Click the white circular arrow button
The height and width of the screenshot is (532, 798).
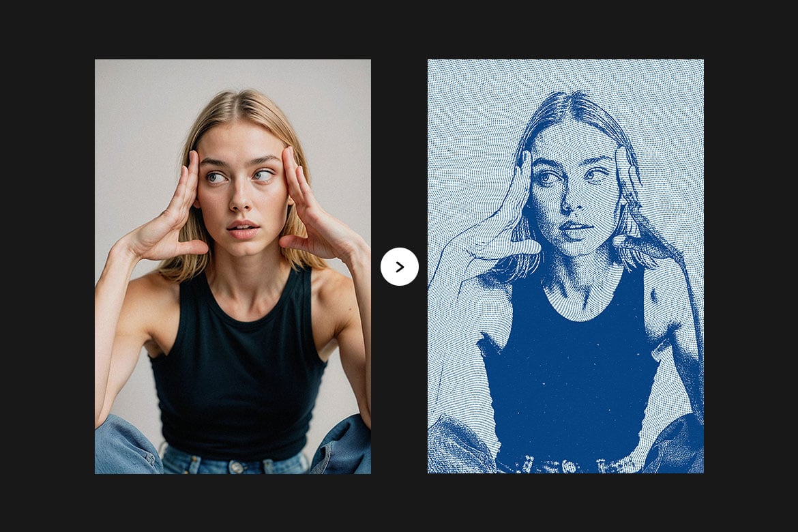[400, 267]
